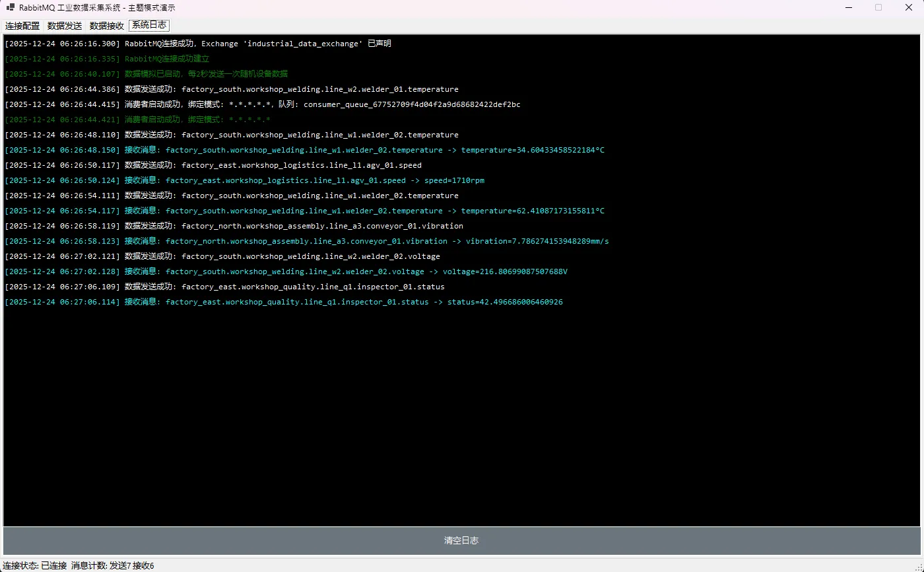Go to the 数据接收 tab
924x572 pixels.
point(107,26)
